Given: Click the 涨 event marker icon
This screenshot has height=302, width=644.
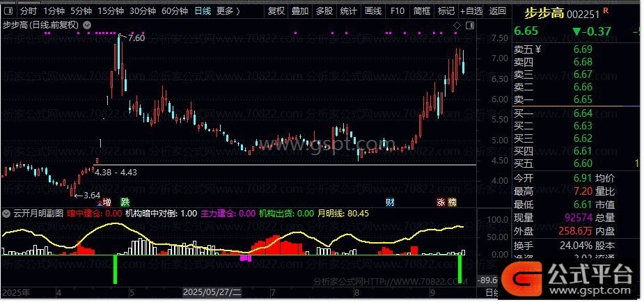Looking at the screenshot, I should [441, 202].
